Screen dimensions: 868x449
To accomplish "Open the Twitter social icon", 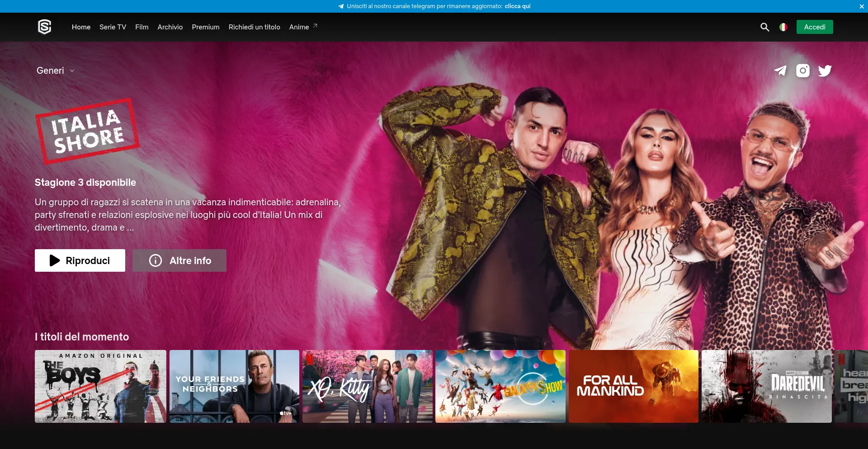I will (x=825, y=71).
